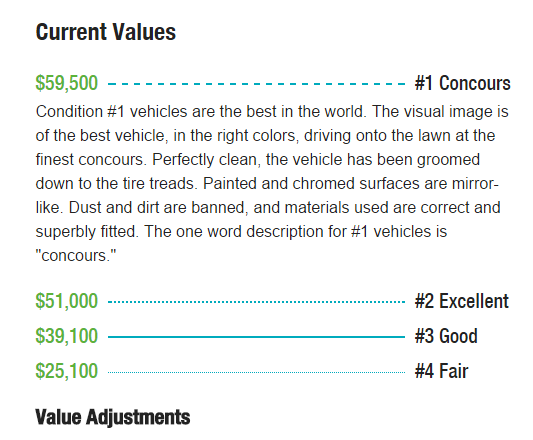The image size is (533, 440).
Task: Click the solid line beside #3 Good
Action: [x=257, y=337]
